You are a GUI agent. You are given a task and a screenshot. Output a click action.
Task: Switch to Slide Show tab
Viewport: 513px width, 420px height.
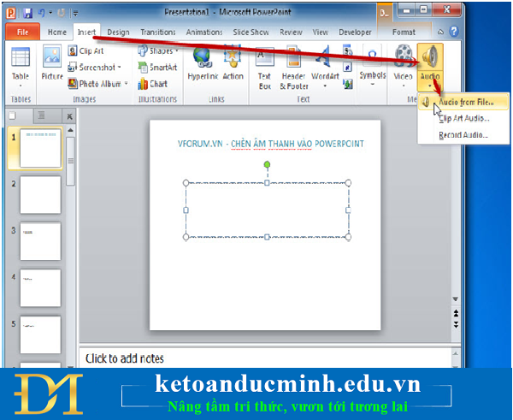click(x=251, y=33)
